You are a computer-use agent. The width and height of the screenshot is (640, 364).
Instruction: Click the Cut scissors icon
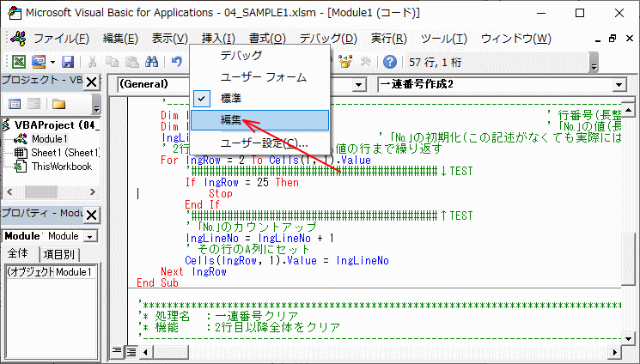coord(93,62)
